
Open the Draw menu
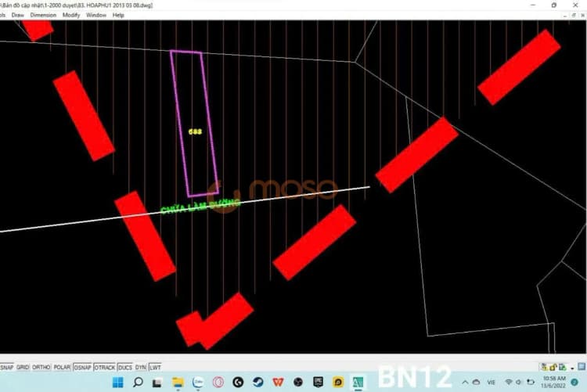[18, 15]
